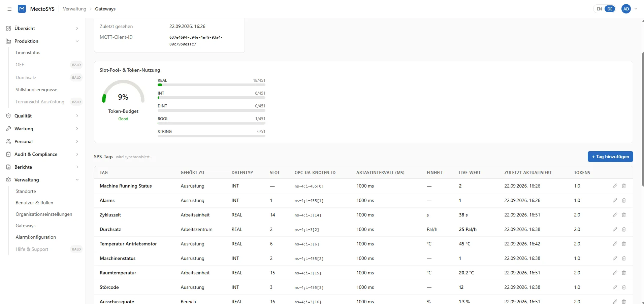The image size is (644, 304).
Task: Expand the Berichte menu section
Action: point(43,167)
